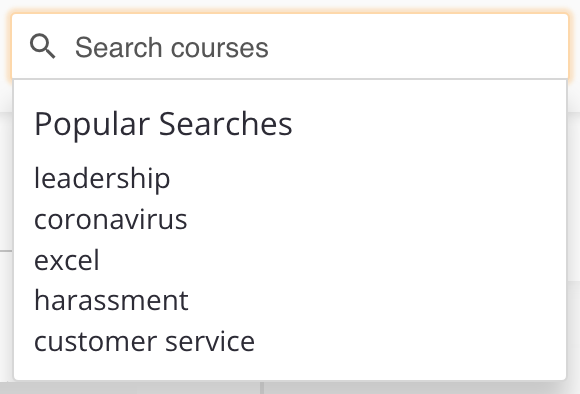
Task: Find harassment training via suggestion
Action: 111,300
